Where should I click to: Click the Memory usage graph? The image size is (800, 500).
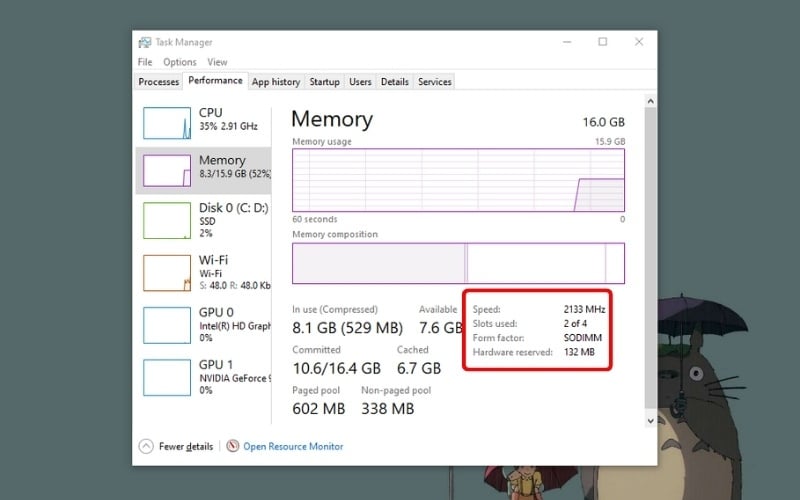(458, 180)
